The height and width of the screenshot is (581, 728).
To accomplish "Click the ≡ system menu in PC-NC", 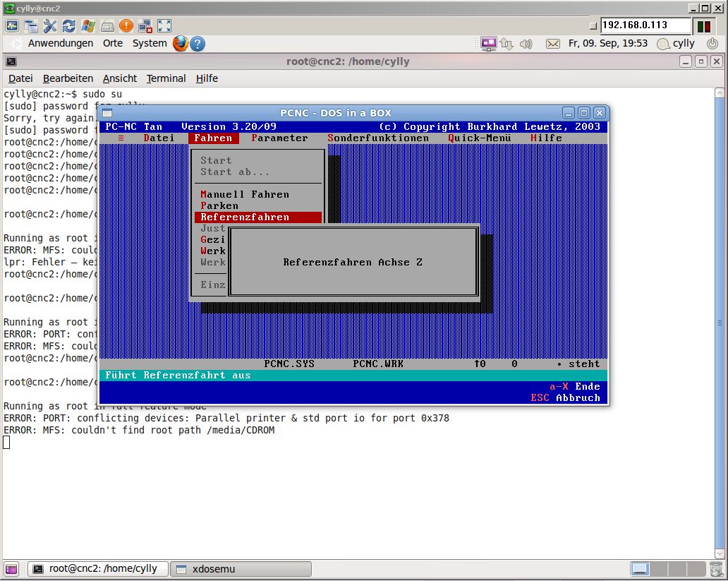I will point(121,138).
